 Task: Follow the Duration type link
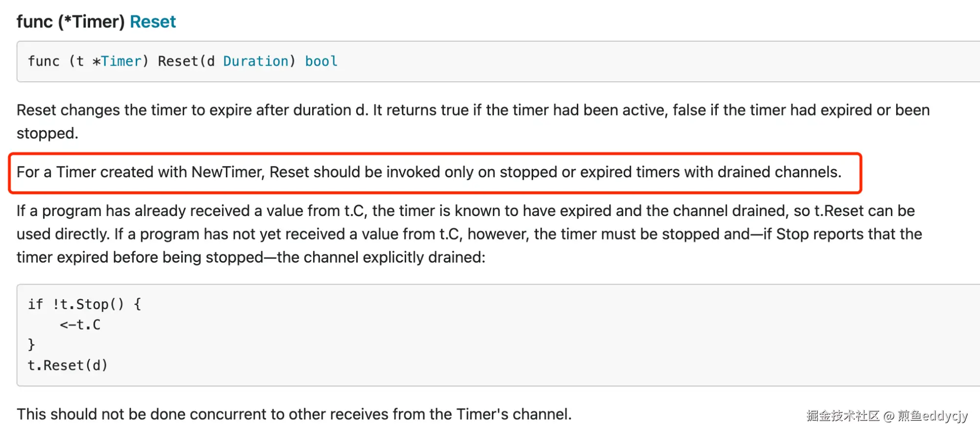pyautogui.click(x=256, y=61)
